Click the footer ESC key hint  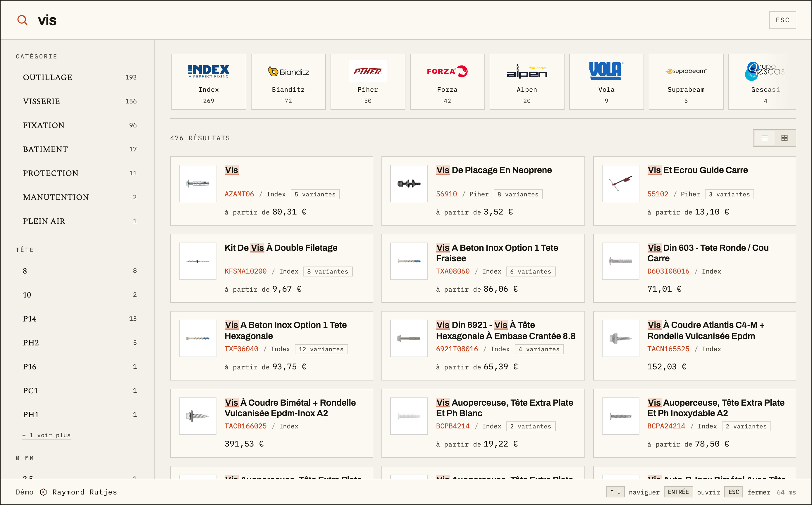pyautogui.click(x=733, y=492)
